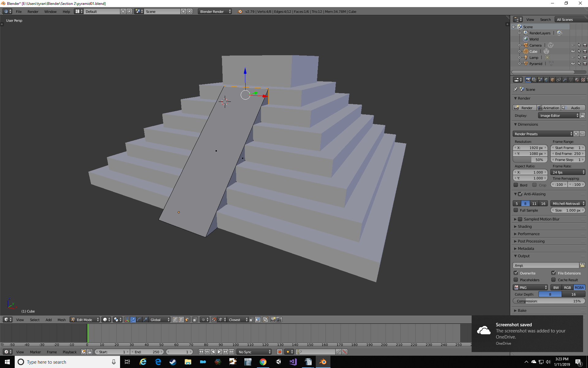Open the Modifiers properties tab (wrench icon)
This screenshot has height=368, width=588.
click(x=565, y=80)
